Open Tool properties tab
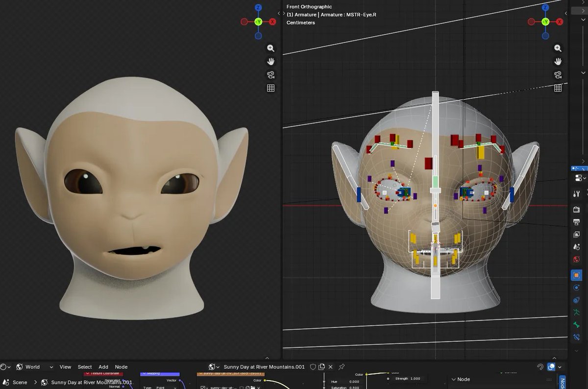 pos(577,194)
